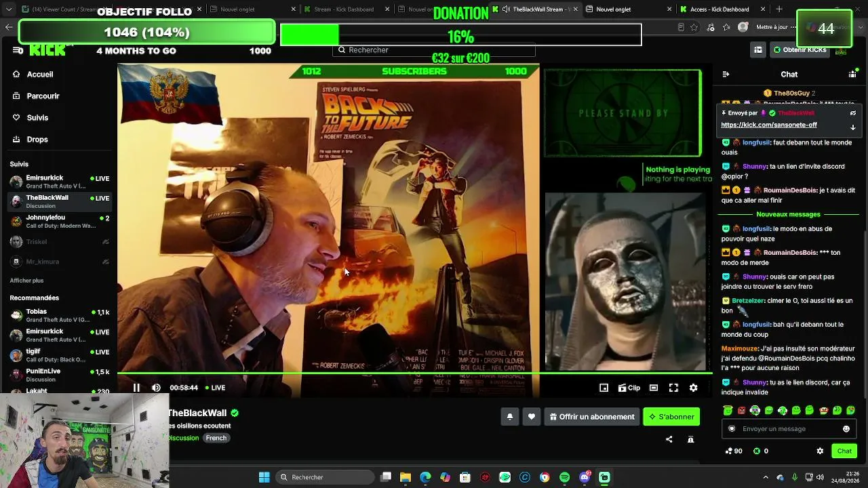This screenshot has height=488, width=868.
Task: Open system tray volume icon
Action: (821, 477)
